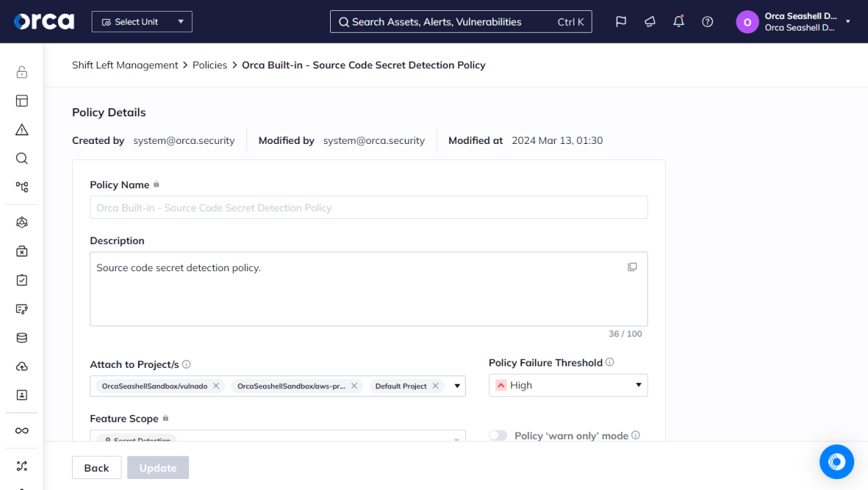
Task: Remove OrcaSeashellSandbox/vulnado project tag
Action: point(216,386)
